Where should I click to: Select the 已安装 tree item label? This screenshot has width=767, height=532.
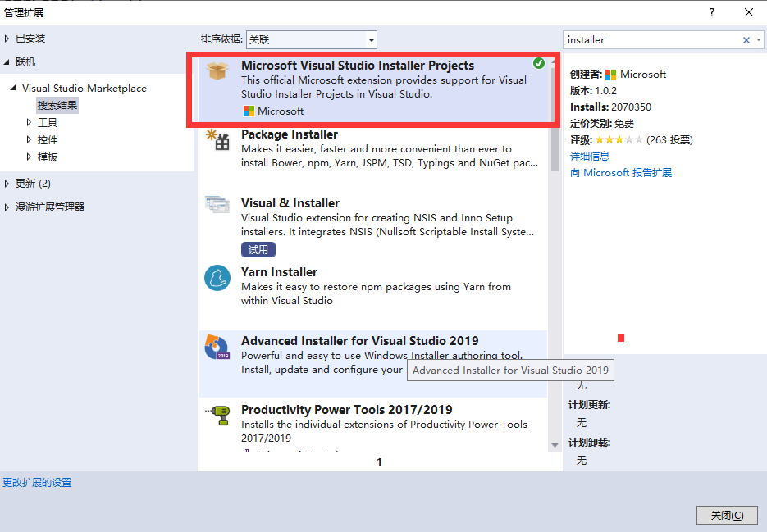point(30,39)
